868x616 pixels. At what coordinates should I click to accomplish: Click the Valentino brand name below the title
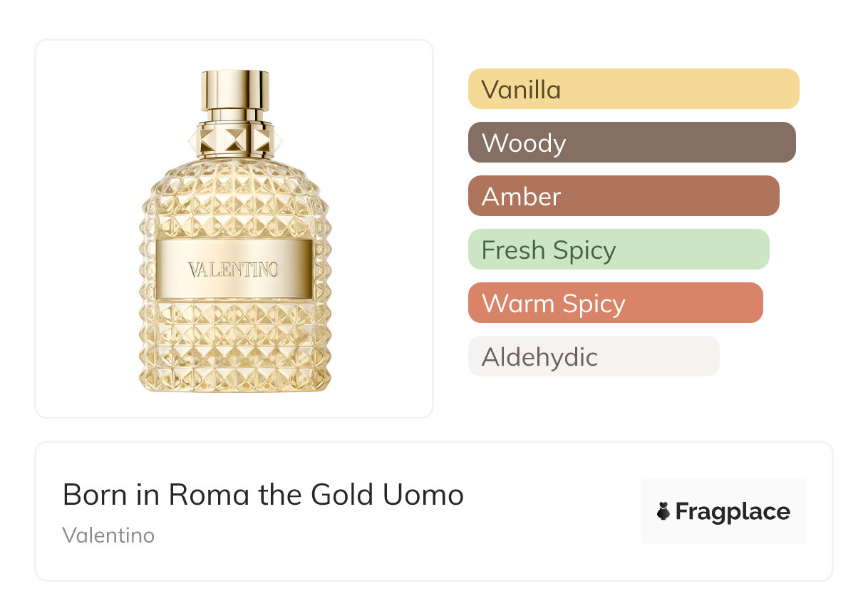click(x=108, y=535)
